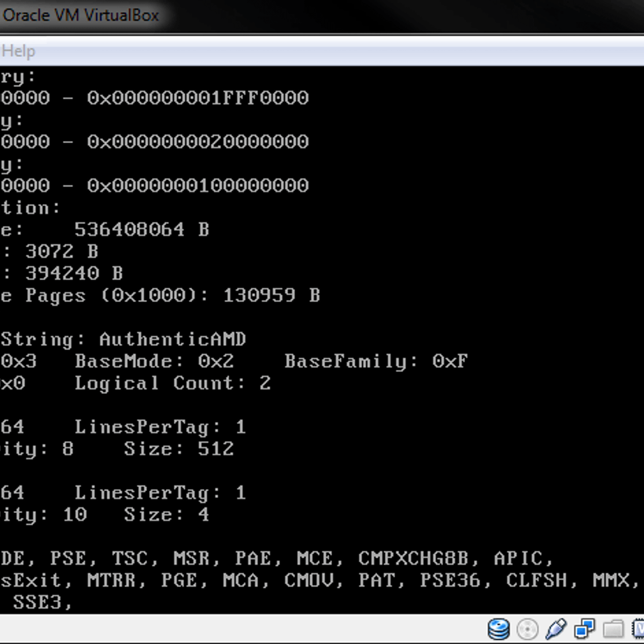The height and width of the screenshot is (644, 644).
Task: Click the APIC feature flag
Action: click(518, 559)
